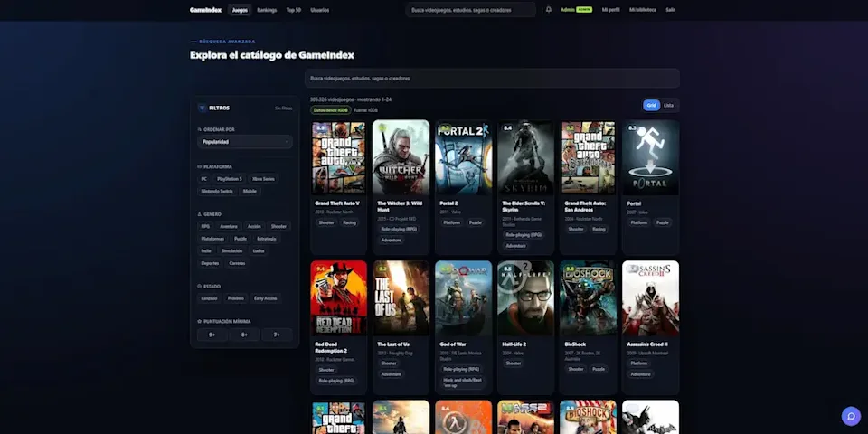Click the Hack and slash tag on God of War
Viewport: 868px width, 434px height.
463,382
